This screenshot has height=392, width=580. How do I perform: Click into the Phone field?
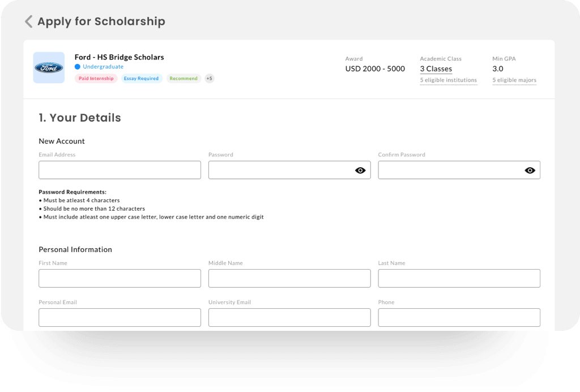click(459, 317)
